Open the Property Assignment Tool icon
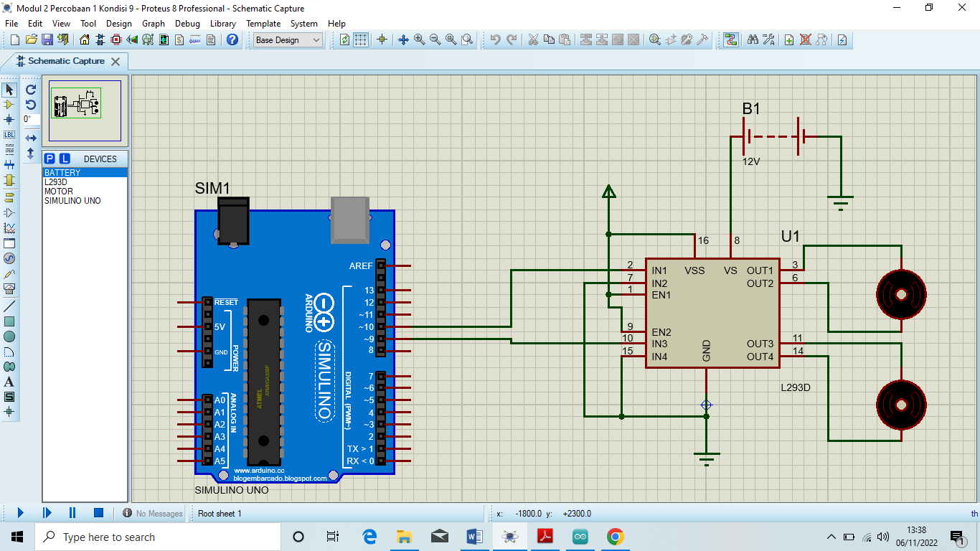Screen dimensions: 980x551 (768, 40)
